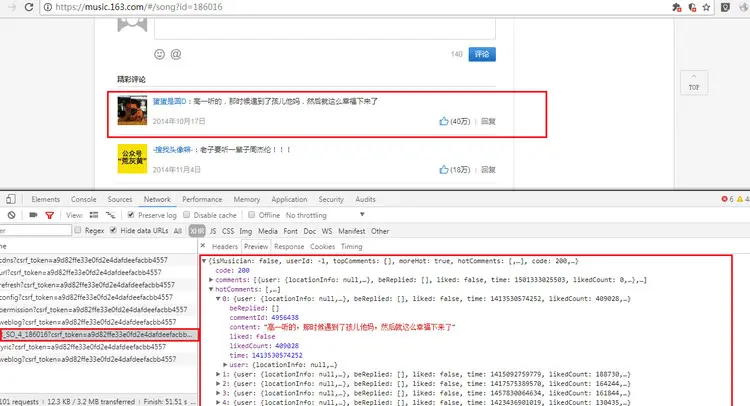750x406 pixels.
Task: Switch to the Security tab
Action: point(331,199)
